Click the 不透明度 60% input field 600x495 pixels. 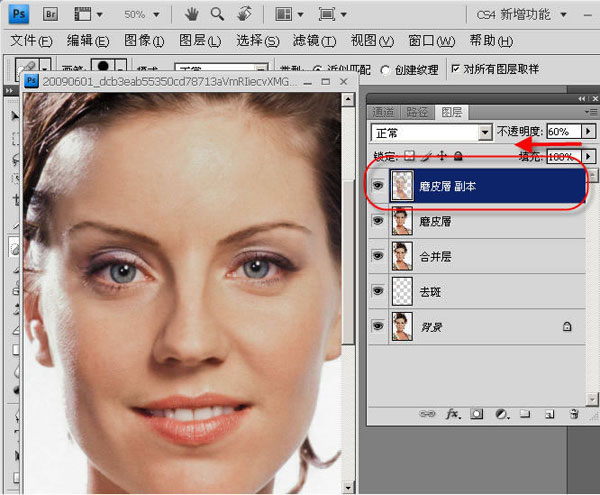pyautogui.click(x=562, y=132)
